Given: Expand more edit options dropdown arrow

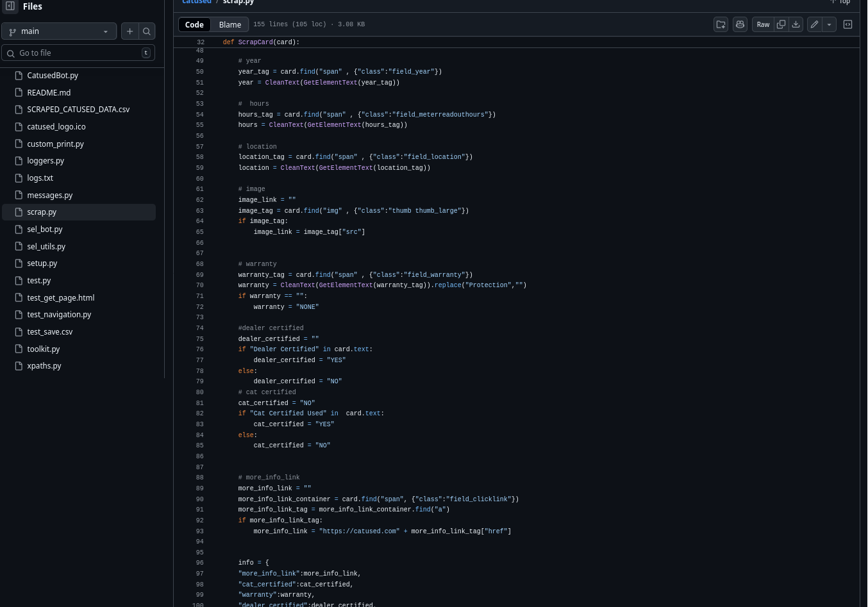Looking at the screenshot, I should click(x=829, y=24).
